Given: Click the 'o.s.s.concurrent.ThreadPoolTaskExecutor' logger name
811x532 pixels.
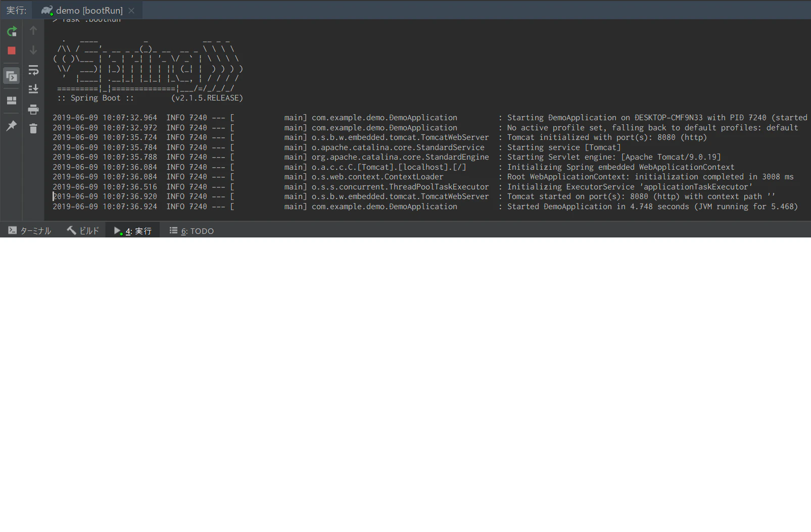Looking at the screenshot, I should 400,187.
